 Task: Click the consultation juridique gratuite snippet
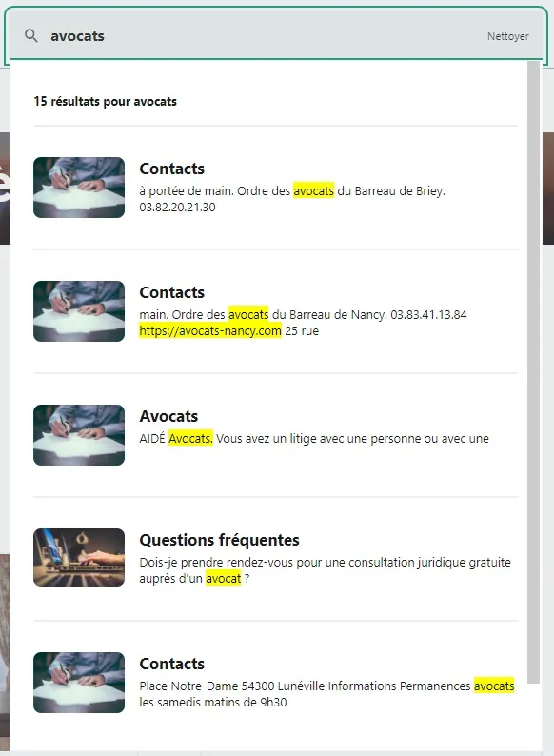tap(325, 570)
